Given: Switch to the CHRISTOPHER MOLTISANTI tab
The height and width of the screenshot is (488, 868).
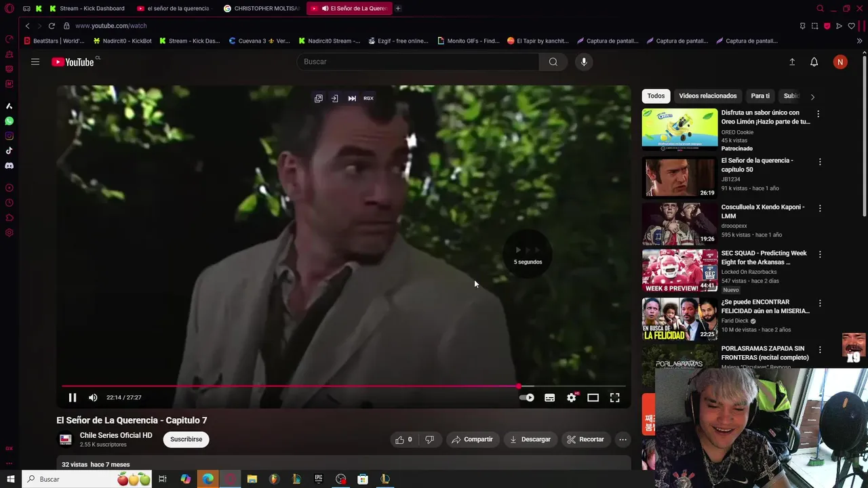Looking at the screenshot, I should (x=261, y=8).
